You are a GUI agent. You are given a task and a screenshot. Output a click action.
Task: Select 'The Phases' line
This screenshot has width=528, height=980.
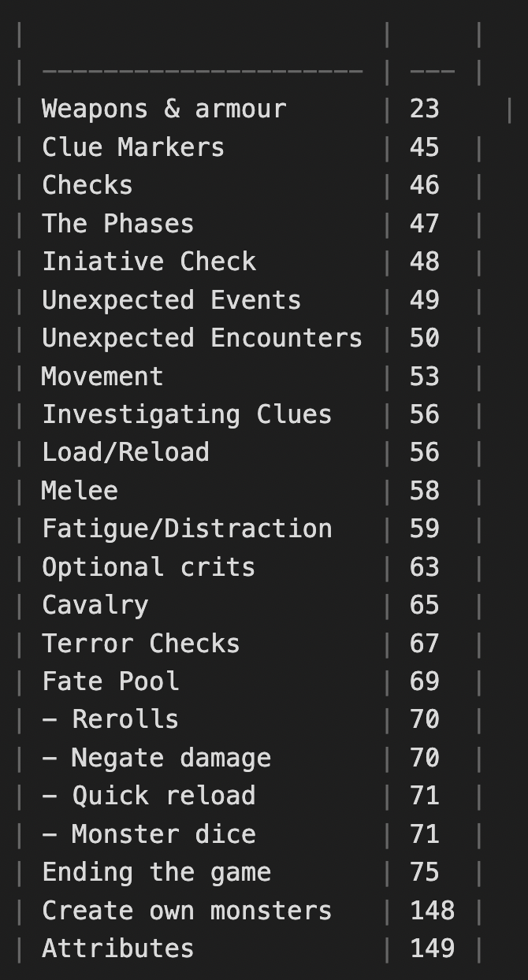118,224
